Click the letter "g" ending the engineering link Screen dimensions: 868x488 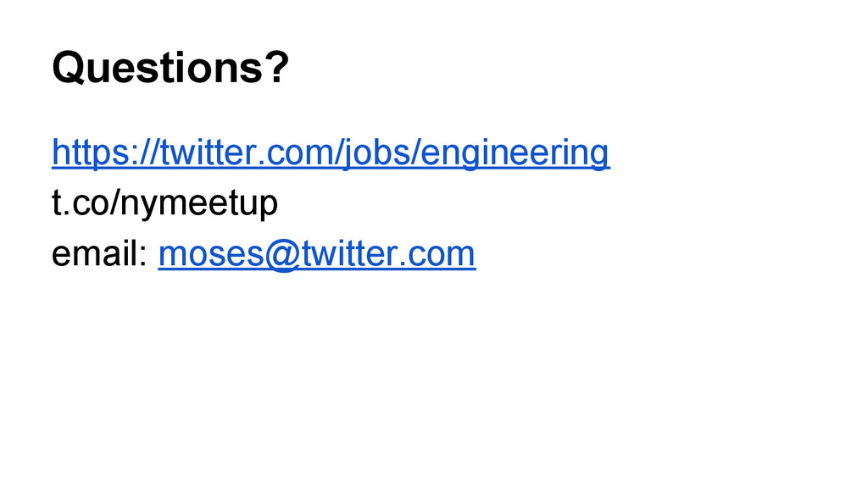[600, 155]
